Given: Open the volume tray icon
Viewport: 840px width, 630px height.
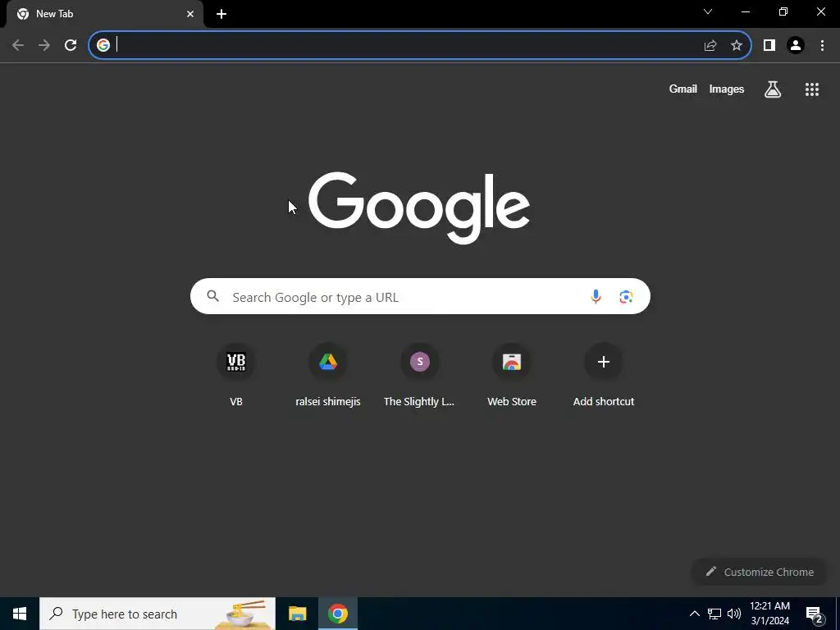Looking at the screenshot, I should coord(734,614).
